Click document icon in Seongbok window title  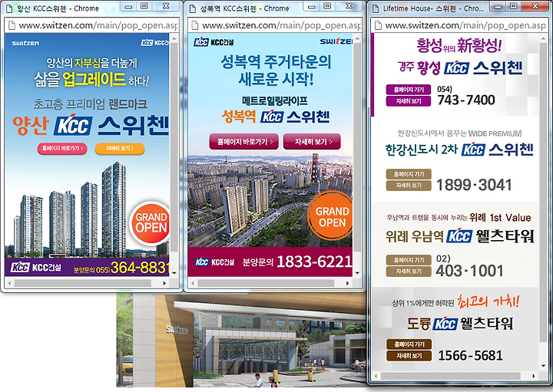(x=193, y=8)
